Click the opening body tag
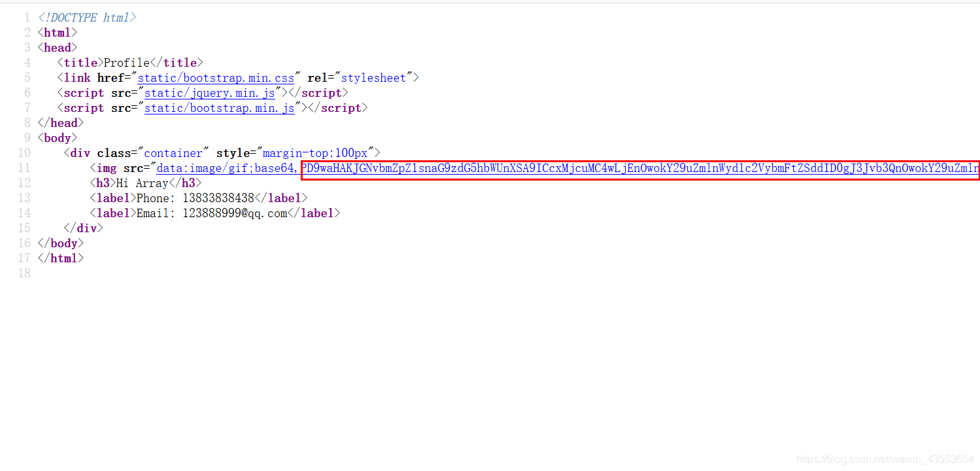This screenshot has height=471, width=980. (x=58, y=138)
